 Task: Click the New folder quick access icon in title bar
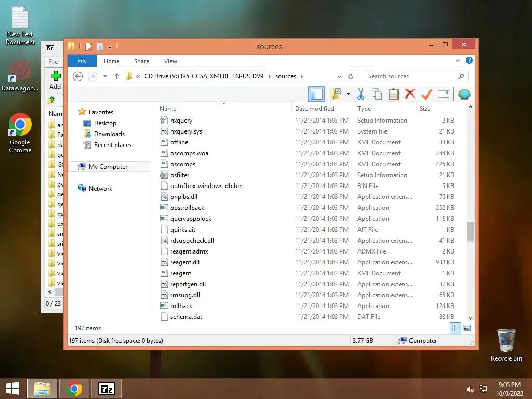coord(100,46)
